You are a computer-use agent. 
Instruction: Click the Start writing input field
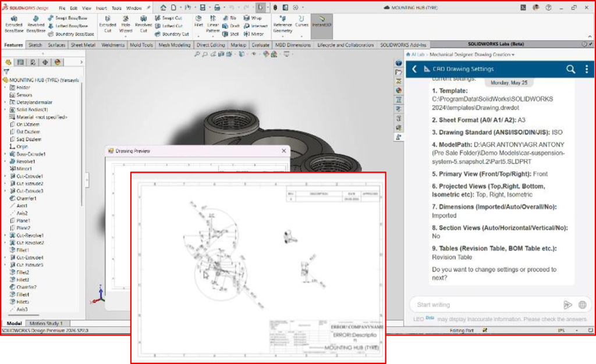[x=487, y=305]
